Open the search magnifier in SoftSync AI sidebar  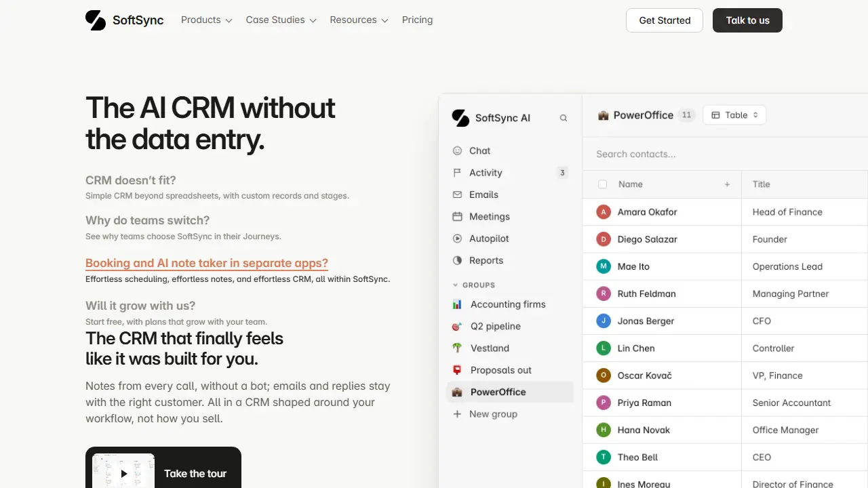[x=563, y=118]
